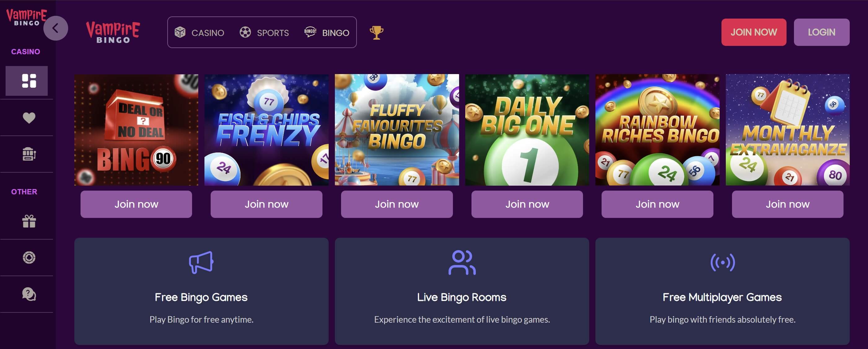Image resolution: width=868 pixels, height=349 pixels.
Task: Join now under Fish & Chips Frenzy
Action: point(266,204)
